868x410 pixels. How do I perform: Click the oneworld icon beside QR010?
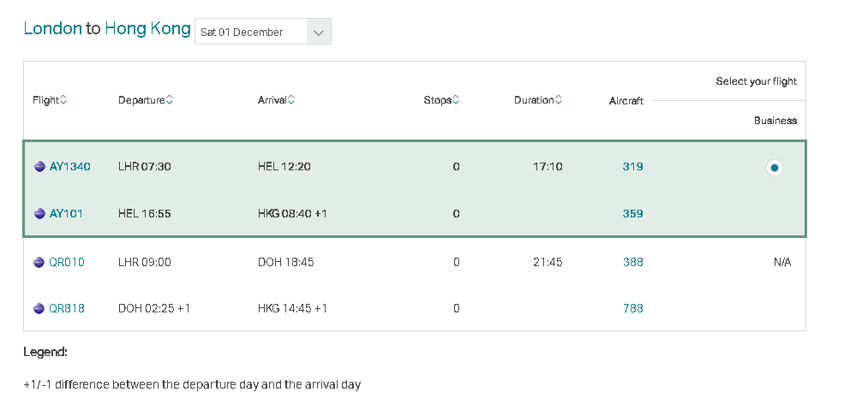point(39,263)
